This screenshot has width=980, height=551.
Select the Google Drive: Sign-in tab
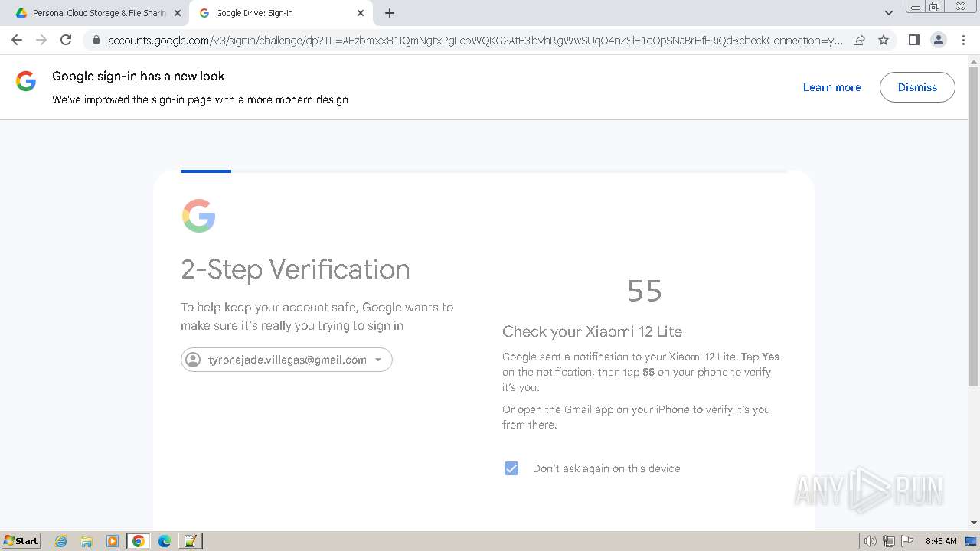(282, 13)
